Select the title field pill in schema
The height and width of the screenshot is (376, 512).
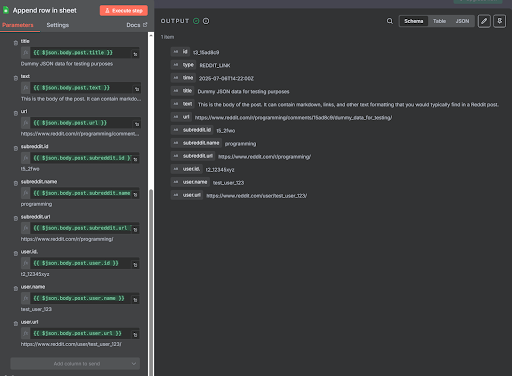[183, 91]
